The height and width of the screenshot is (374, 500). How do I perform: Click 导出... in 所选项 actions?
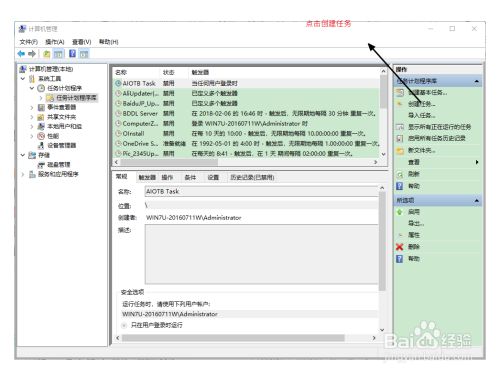(x=416, y=223)
